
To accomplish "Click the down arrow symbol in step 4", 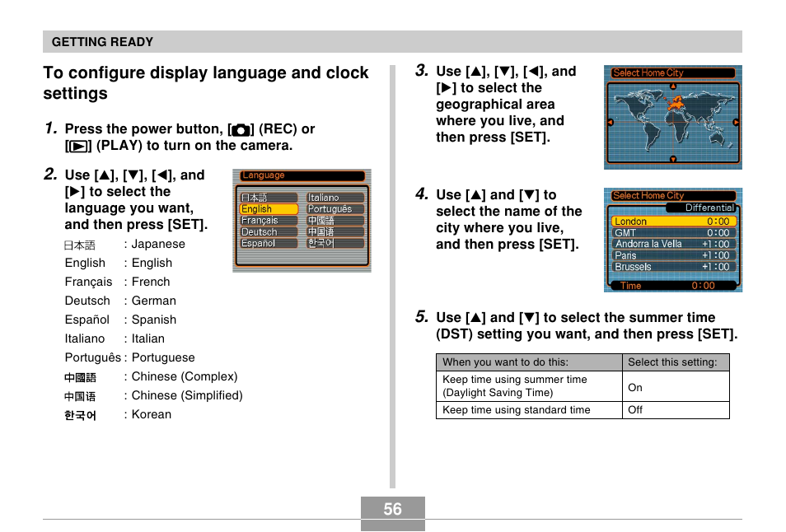I will [529, 195].
